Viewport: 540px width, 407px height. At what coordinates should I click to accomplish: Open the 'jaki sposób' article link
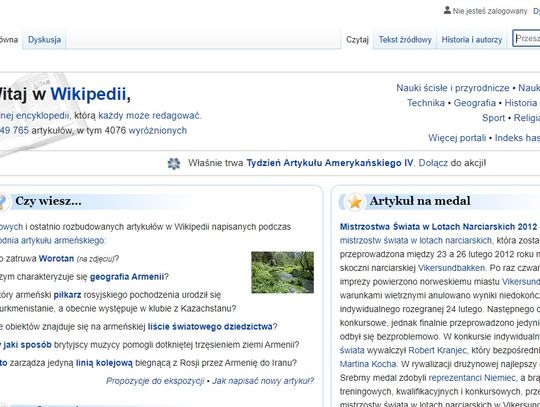pyautogui.click(x=27, y=345)
